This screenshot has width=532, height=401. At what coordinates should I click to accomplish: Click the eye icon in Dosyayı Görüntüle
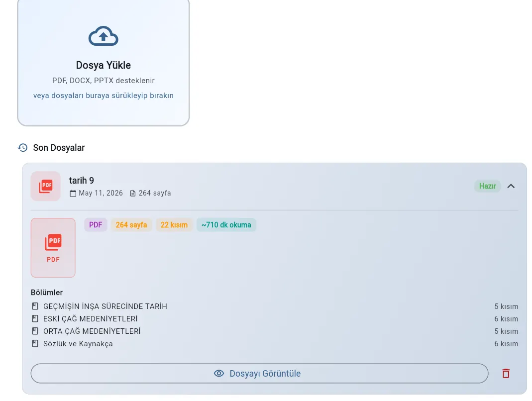pos(219,374)
